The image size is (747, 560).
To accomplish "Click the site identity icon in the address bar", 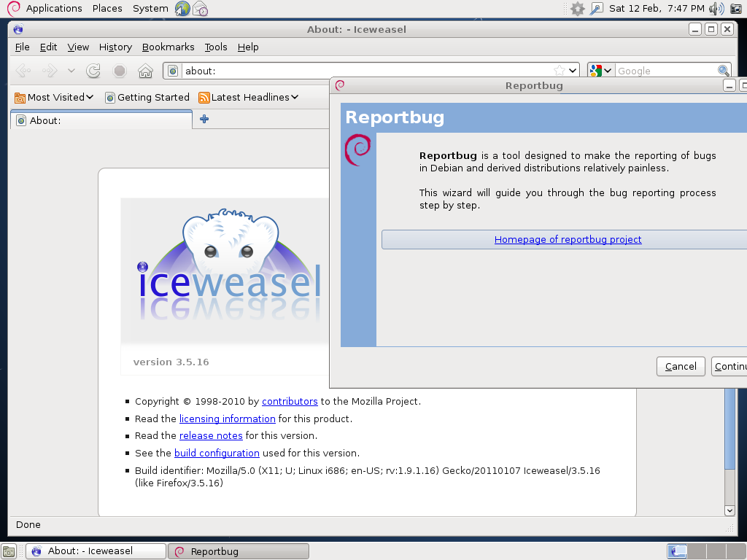I will click(x=173, y=71).
